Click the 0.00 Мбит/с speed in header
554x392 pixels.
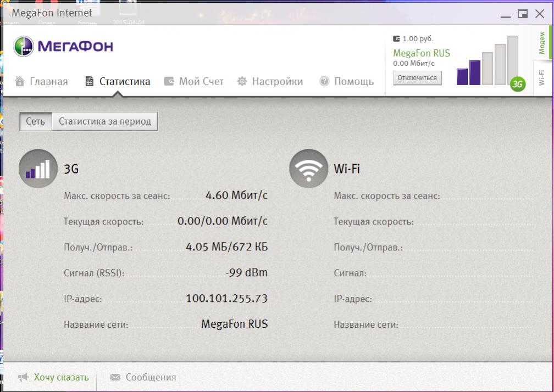coord(414,64)
